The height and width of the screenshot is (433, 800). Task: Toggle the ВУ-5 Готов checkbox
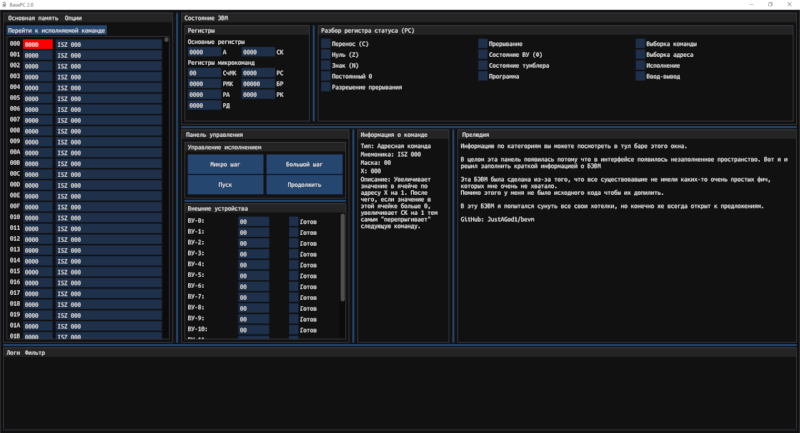click(293, 276)
